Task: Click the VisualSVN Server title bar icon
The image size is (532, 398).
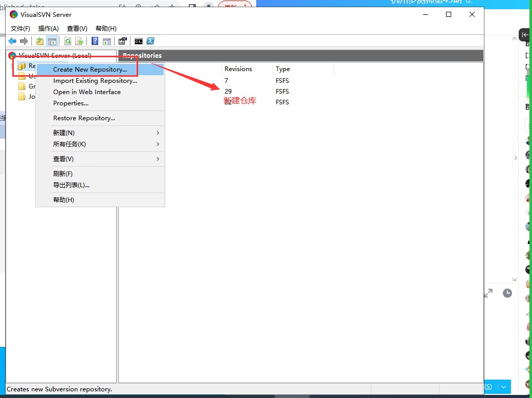Action: point(14,15)
